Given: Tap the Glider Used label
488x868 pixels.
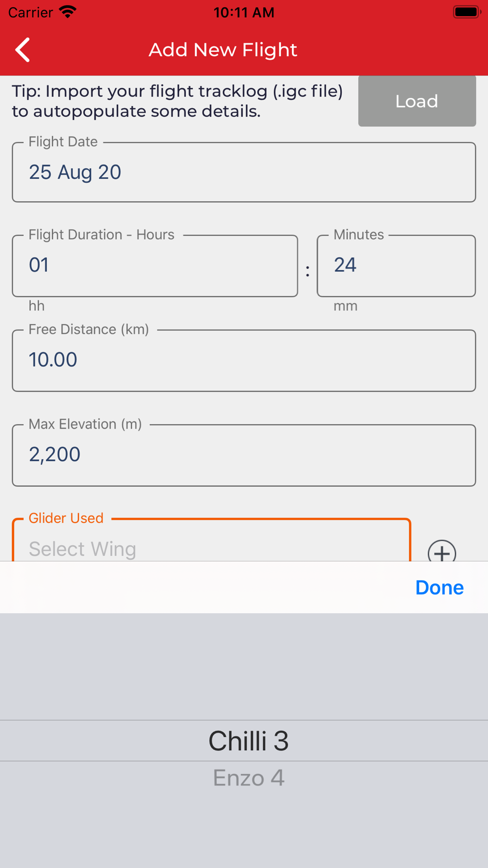Looking at the screenshot, I should [x=66, y=518].
